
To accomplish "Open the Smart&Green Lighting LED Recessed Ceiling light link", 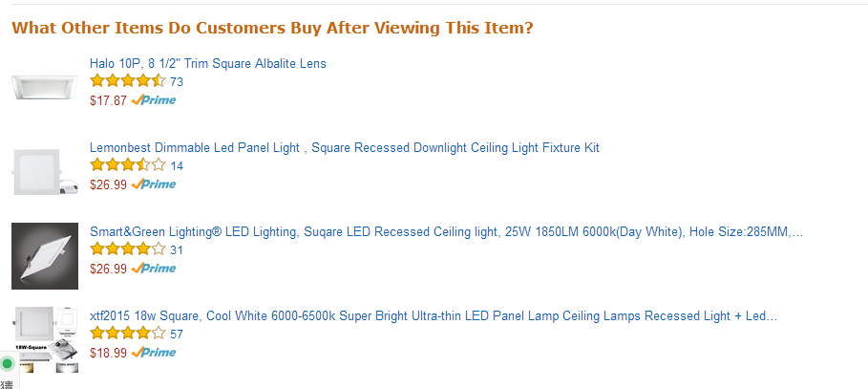I will [446, 232].
